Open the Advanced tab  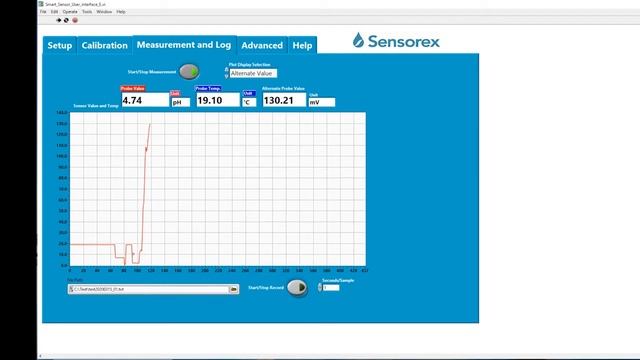(x=262, y=45)
